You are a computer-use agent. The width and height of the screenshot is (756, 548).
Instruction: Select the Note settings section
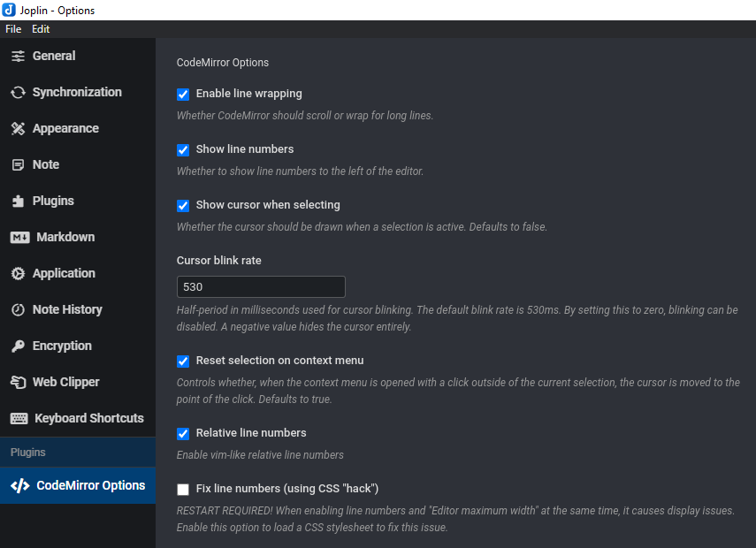(78, 164)
